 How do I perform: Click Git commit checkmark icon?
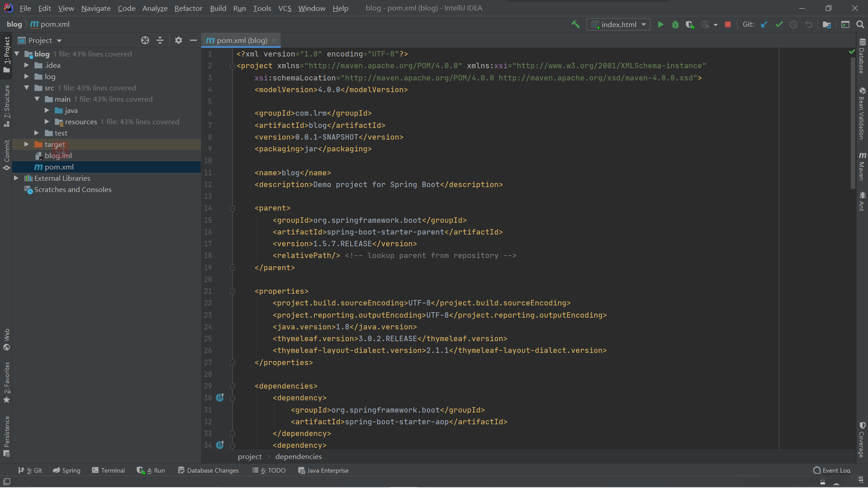click(x=779, y=24)
